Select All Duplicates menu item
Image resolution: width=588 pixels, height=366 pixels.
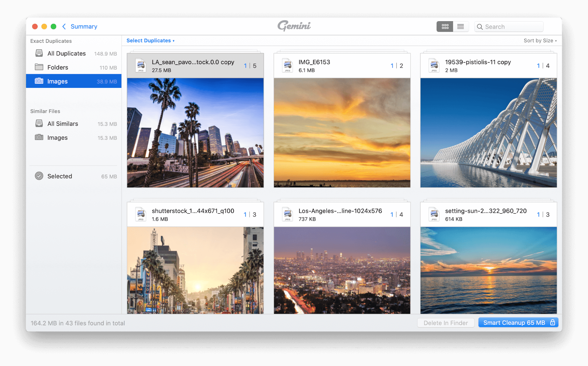(66, 53)
